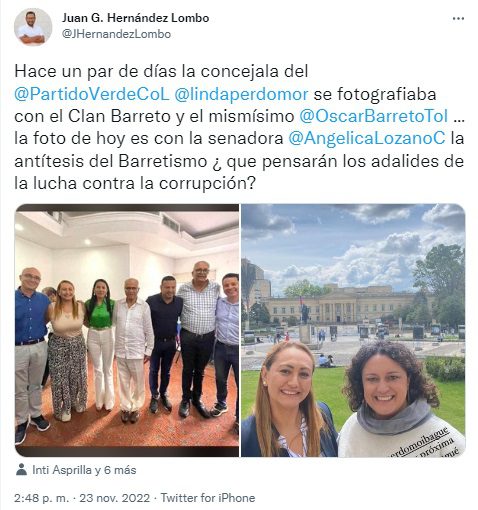The width and height of the screenshot is (478, 510).
Task: Open the tweet's three-dot more options menu
Action: 458,19
